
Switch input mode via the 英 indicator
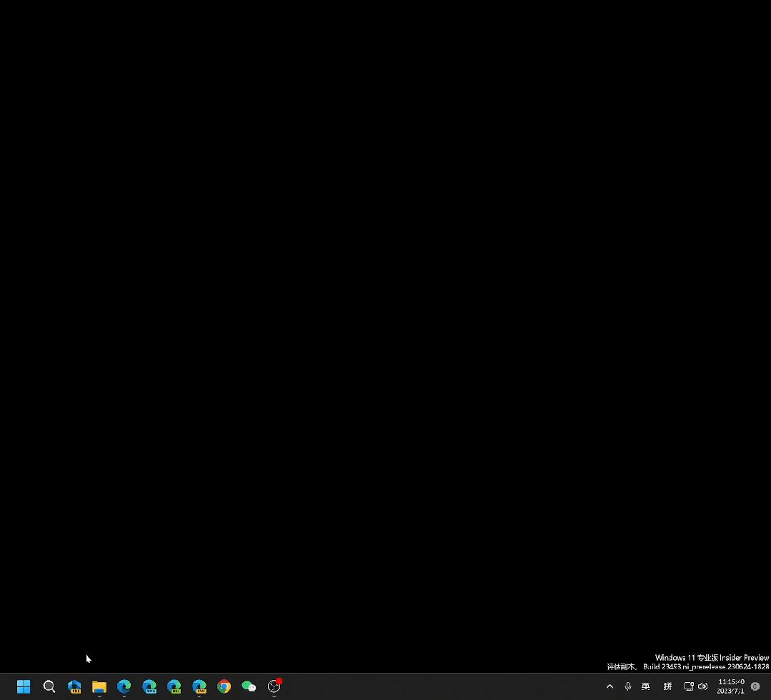point(645,686)
